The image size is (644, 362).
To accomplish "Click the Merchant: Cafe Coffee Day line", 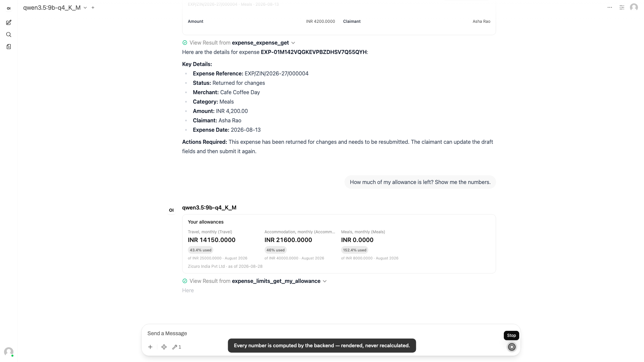I will 226,92.
